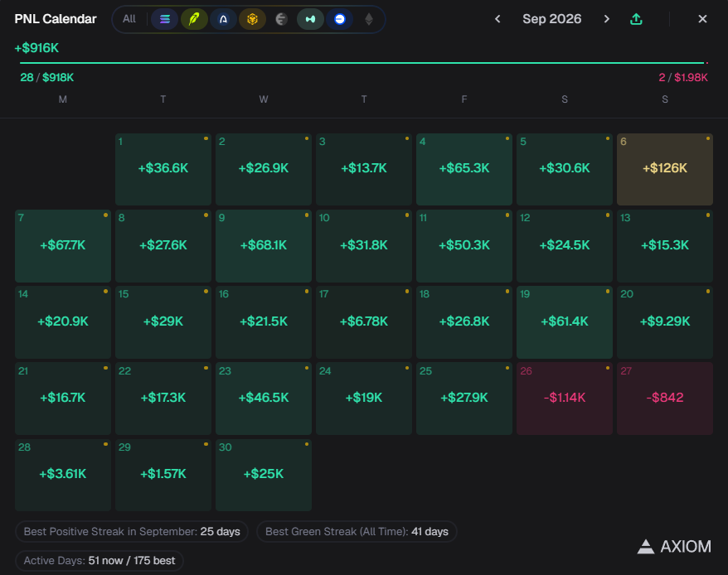Screen dimensions: 728x575
Task: Click Best Positive Streak in September pill
Action: [132, 531]
